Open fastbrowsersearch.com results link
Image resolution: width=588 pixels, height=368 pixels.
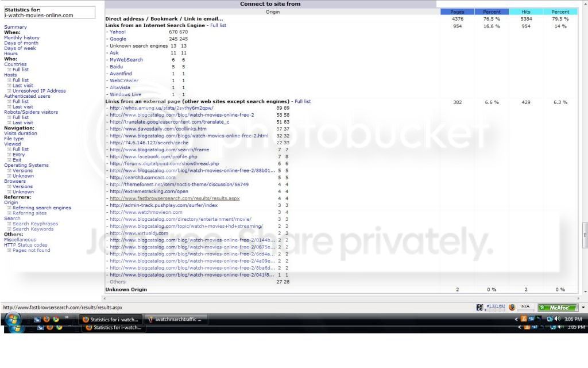(x=175, y=198)
